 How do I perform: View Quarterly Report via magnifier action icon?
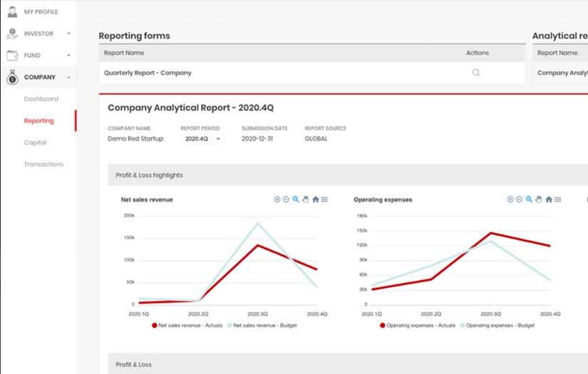coord(476,73)
